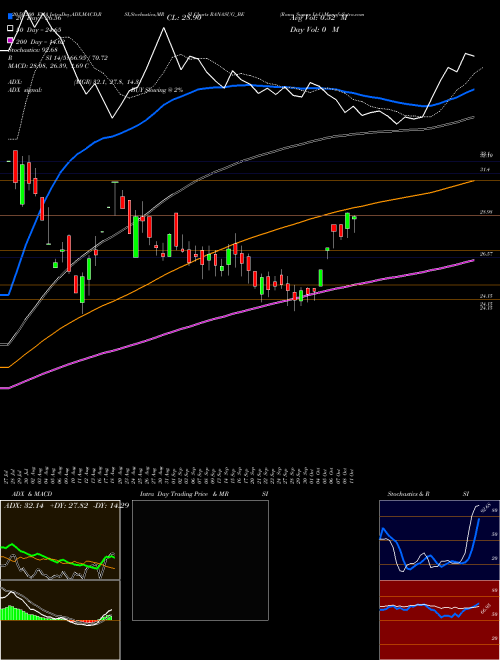
Task: Click the 31.4 price level label
Action: click(486, 170)
